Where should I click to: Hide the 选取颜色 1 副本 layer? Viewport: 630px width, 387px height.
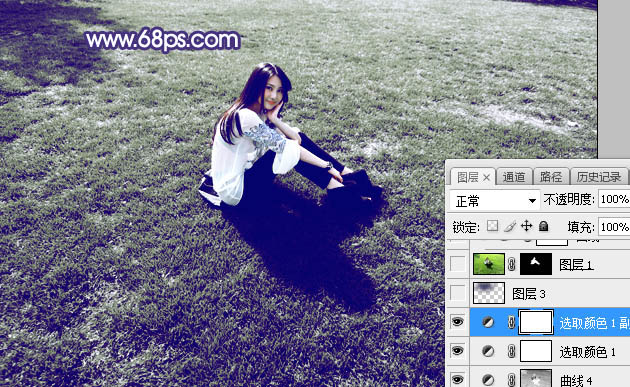[458, 322]
